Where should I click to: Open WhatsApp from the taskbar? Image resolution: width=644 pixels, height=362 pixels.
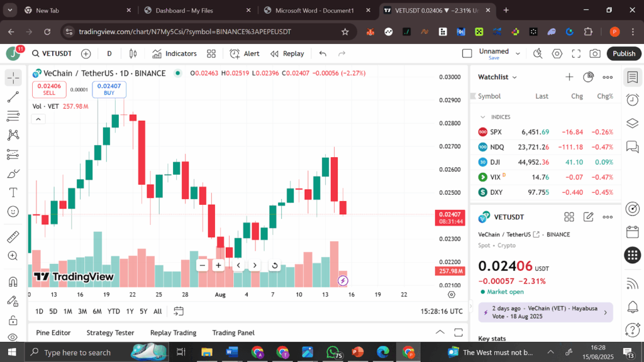point(333,352)
